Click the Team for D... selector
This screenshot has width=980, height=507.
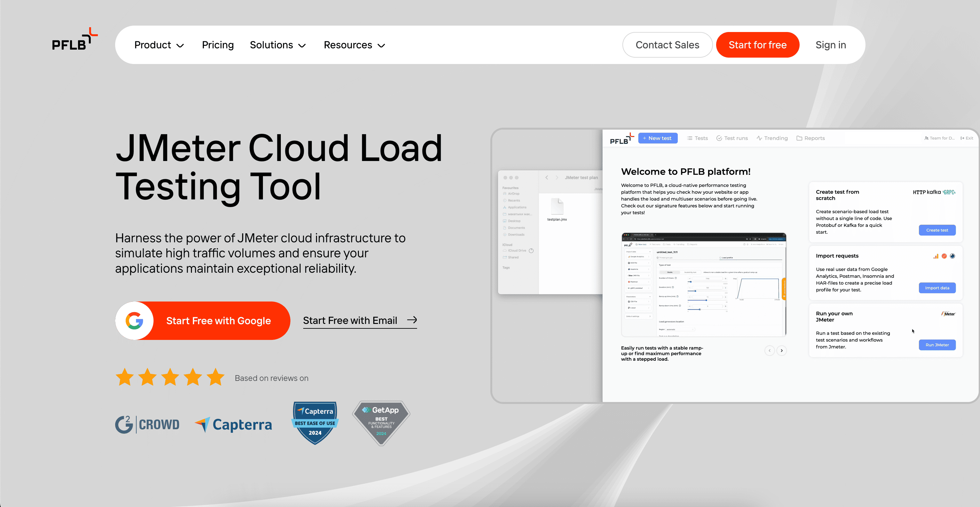click(939, 138)
